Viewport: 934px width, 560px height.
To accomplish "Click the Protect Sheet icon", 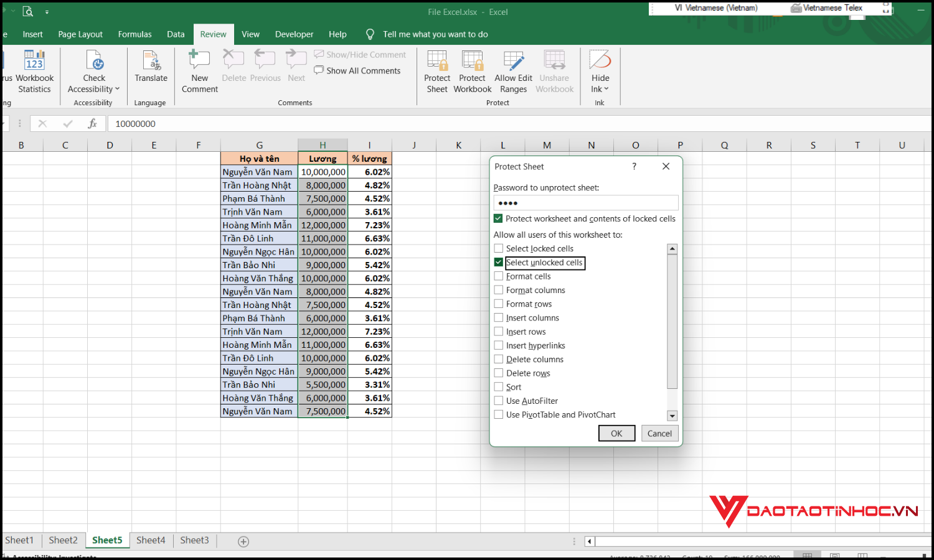I will [x=437, y=60].
